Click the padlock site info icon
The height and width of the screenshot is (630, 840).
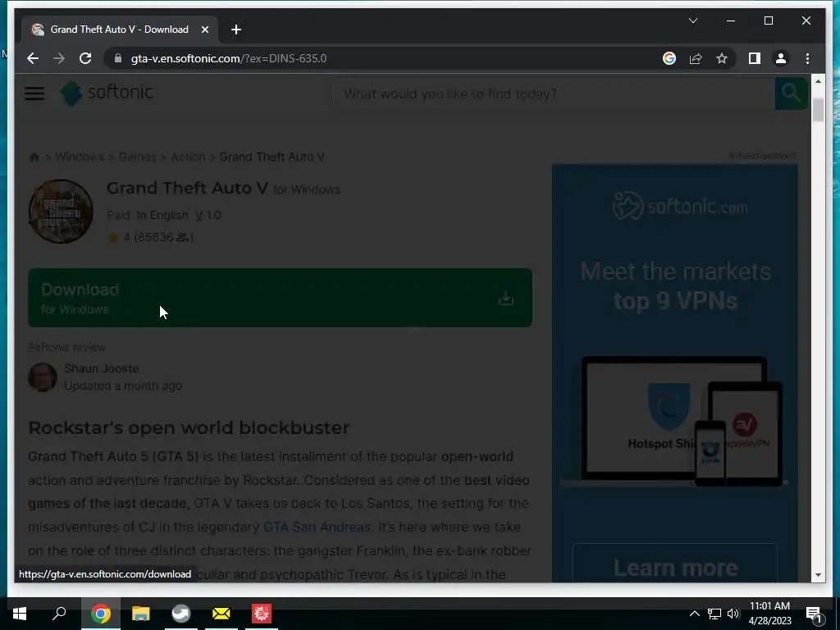click(118, 58)
